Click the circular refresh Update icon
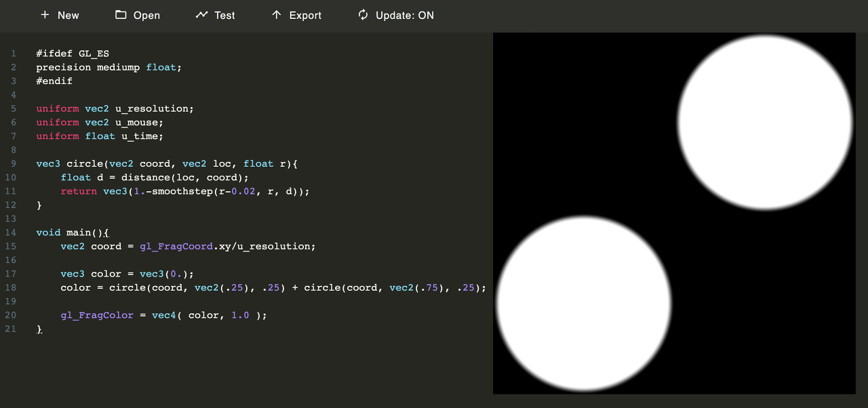The image size is (868, 408). coord(363,15)
